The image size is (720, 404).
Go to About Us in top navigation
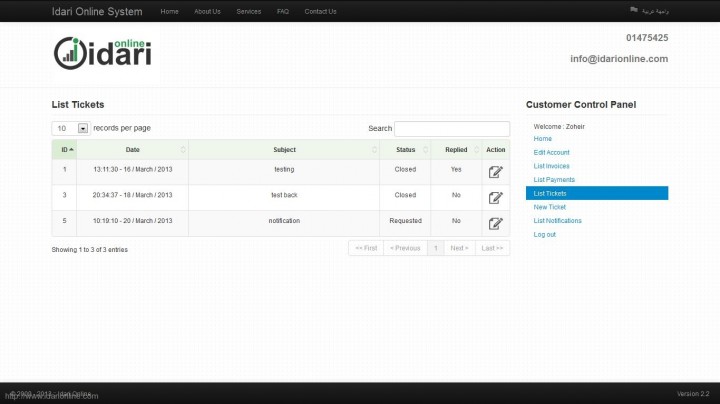click(x=207, y=11)
